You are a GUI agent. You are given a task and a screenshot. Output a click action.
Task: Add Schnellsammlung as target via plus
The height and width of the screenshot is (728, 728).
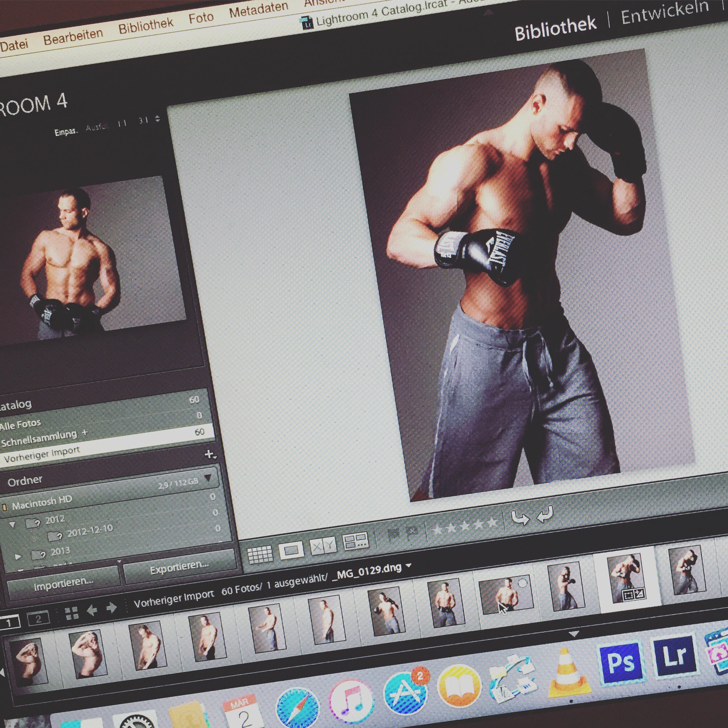pyautogui.click(x=84, y=433)
